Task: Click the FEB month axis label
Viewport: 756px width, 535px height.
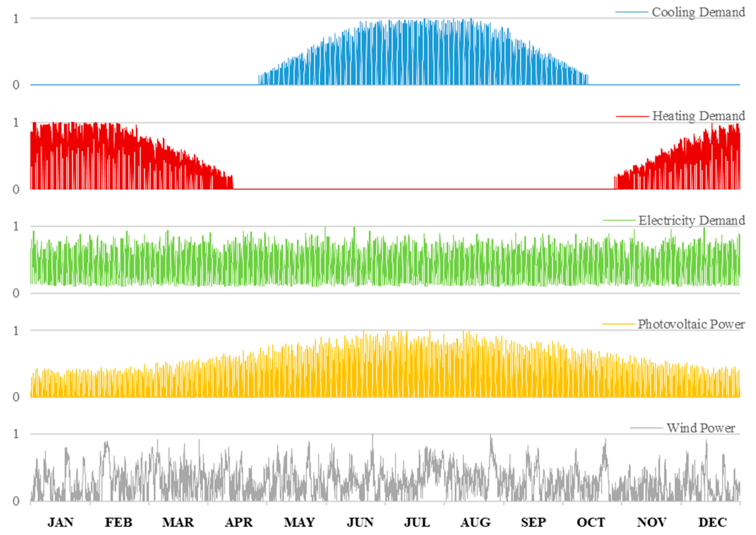Action: tap(118, 523)
